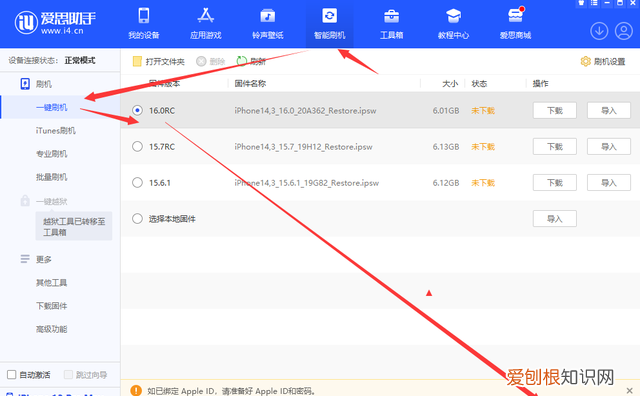640x396 pixels.
Task: Toggle the 自动激活 checkbox
Action: click(x=12, y=375)
